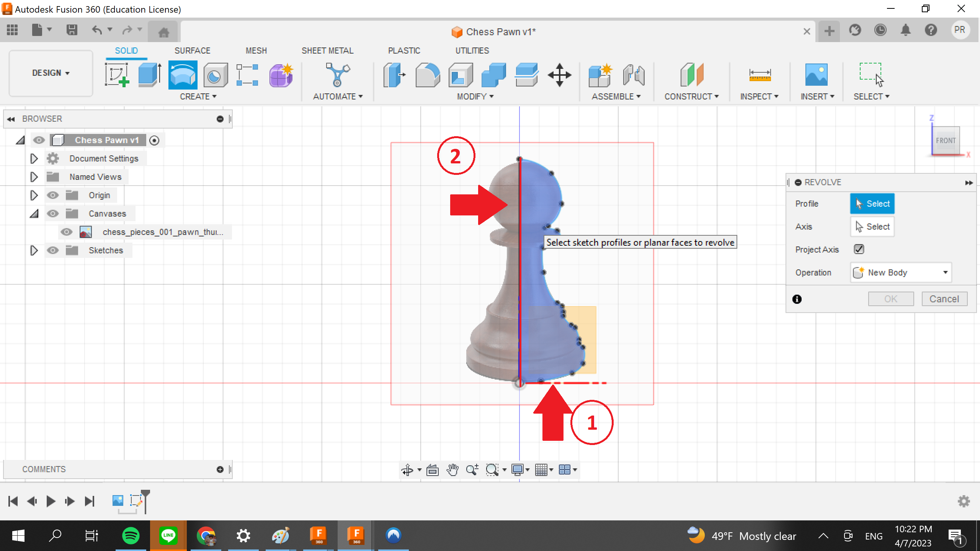Toggle Project Axis checkbox in Revolve
Screen dimensions: 980x551
pos(859,249)
